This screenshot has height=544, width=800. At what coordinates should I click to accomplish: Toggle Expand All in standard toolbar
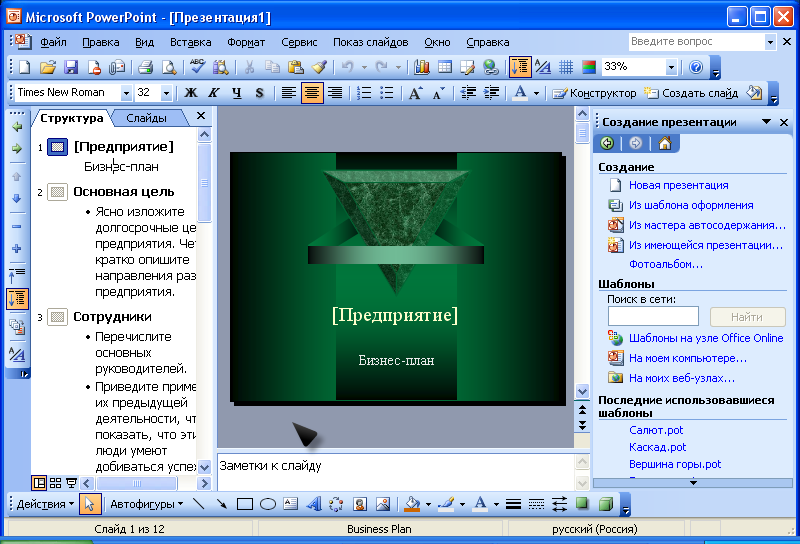tap(520, 67)
